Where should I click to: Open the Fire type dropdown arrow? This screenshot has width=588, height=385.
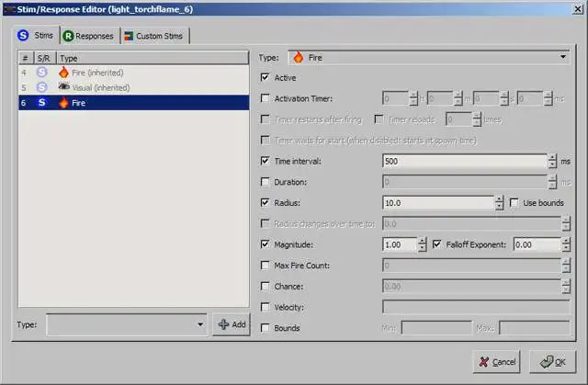pyautogui.click(x=563, y=57)
